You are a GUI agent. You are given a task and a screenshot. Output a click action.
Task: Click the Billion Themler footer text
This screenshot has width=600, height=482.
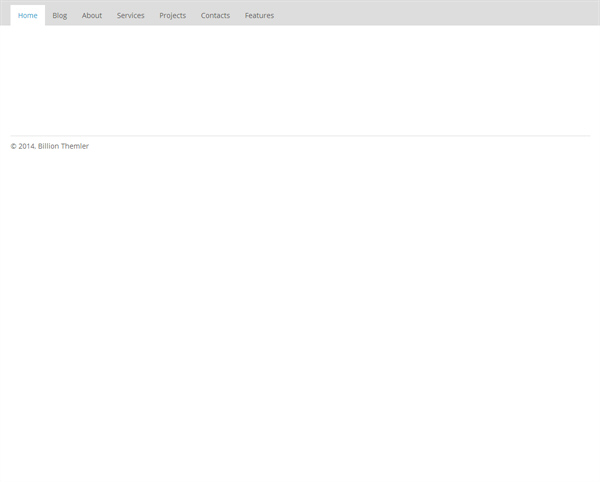pos(64,146)
